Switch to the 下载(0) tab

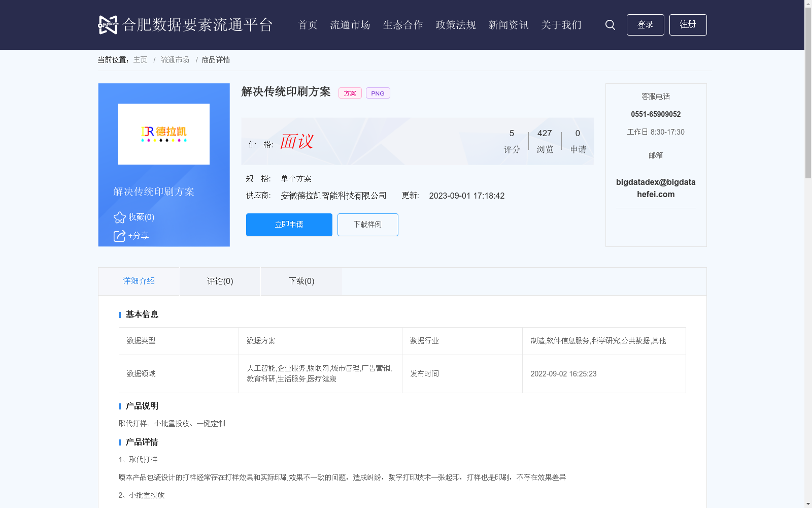click(x=301, y=281)
